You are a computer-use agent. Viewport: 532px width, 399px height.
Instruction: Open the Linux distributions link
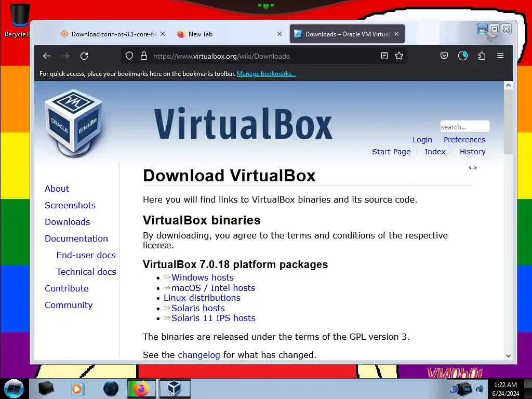[x=202, y=298]
